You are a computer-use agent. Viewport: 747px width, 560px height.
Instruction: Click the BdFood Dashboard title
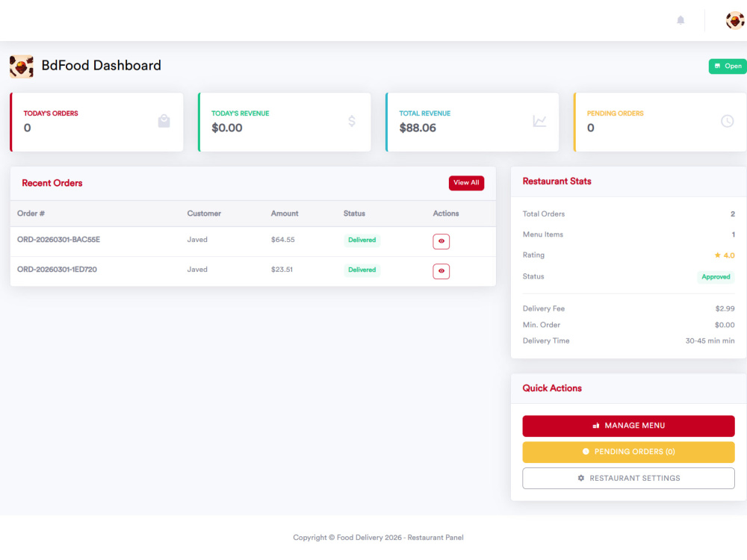tap(101, 65)
